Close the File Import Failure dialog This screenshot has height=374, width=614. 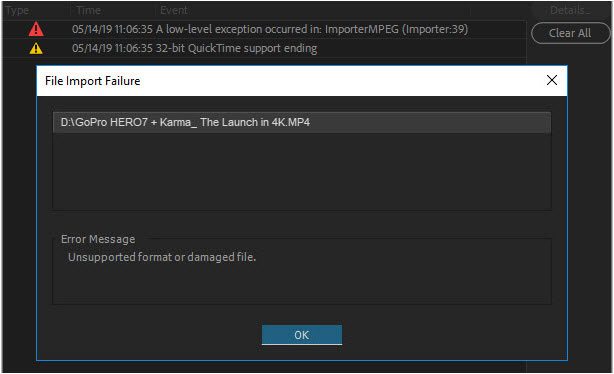(x=552, y=80)
